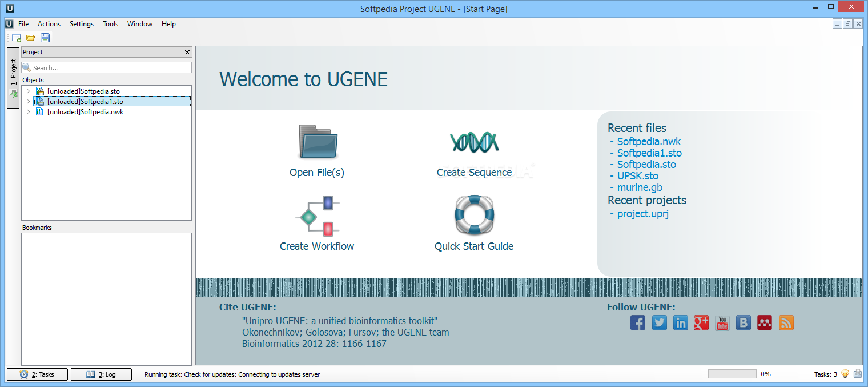This screenshot has width=868, height=387.
Task: Click the magnifier icon in search box
Action: pos(27,67)
